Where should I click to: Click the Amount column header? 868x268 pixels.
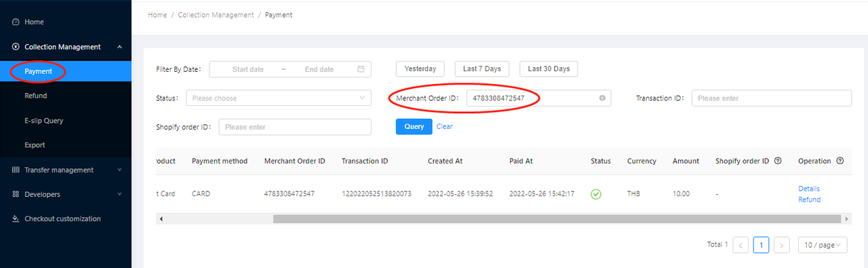(686, 161)
